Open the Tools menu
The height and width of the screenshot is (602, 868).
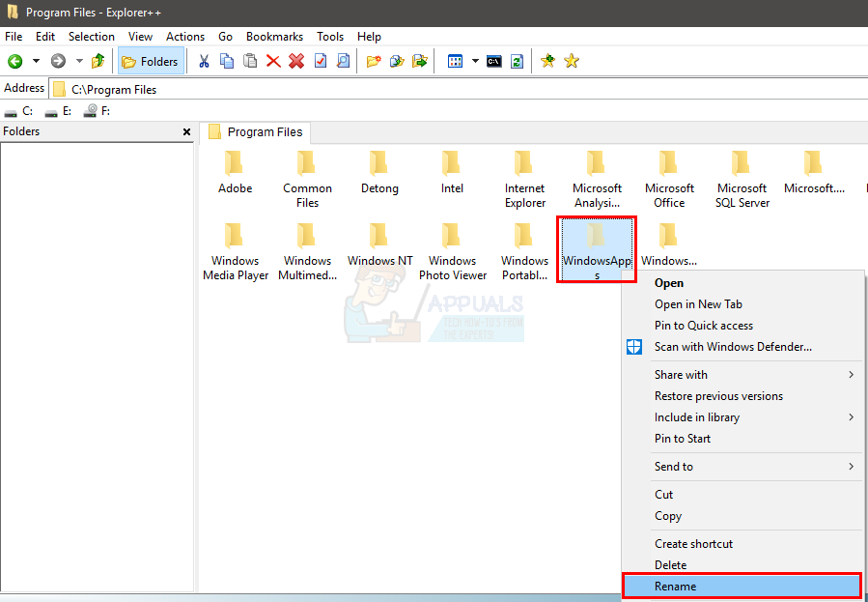click(x=330, y=37)
